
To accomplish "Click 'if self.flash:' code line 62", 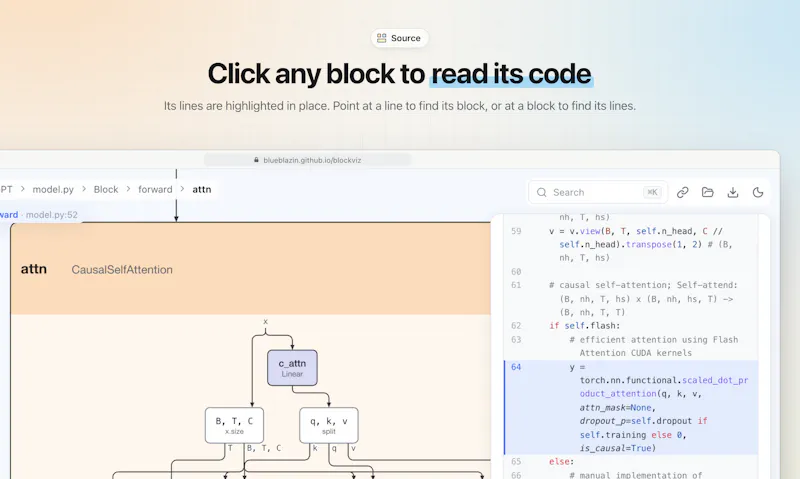I will [x=585, y=325].
